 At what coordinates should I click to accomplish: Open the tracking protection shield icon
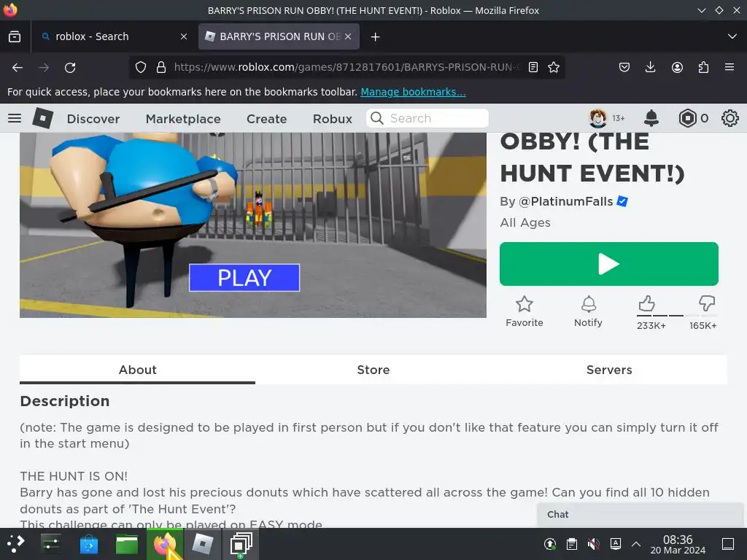tap(141, 68)
